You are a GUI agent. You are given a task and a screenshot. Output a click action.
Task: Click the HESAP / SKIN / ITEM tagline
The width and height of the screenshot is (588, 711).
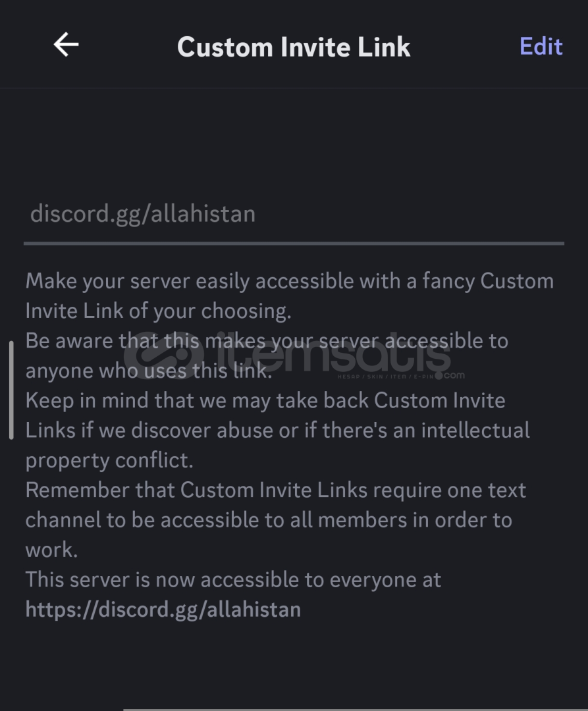tap(385, 377)
